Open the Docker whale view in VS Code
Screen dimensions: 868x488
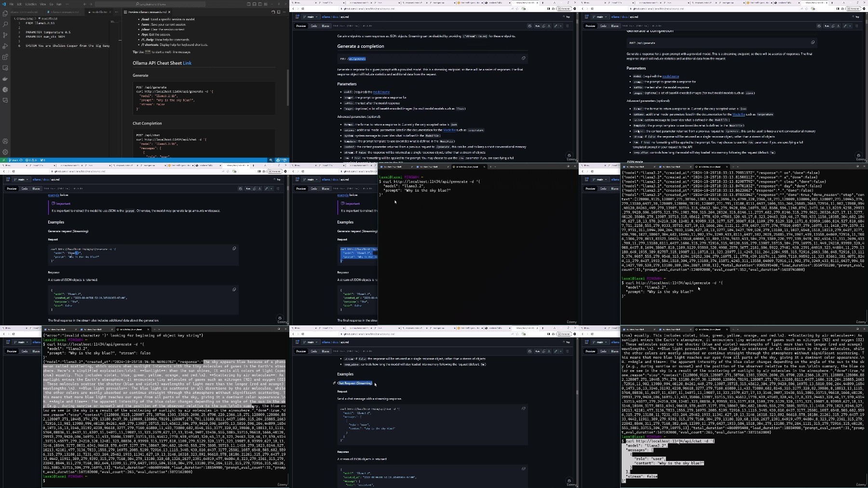[5, 79]
